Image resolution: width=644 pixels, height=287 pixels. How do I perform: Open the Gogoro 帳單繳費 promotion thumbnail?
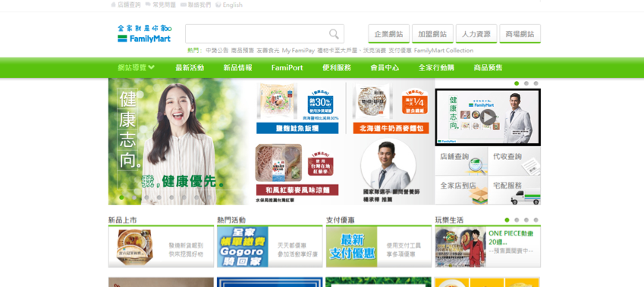pyautogui.click(x=242, y=247)
